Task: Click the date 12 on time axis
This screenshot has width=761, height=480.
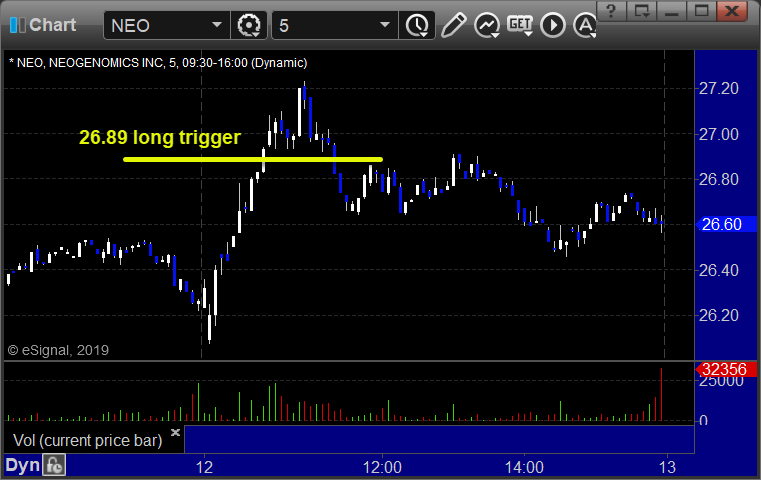Action: [204, 467]
